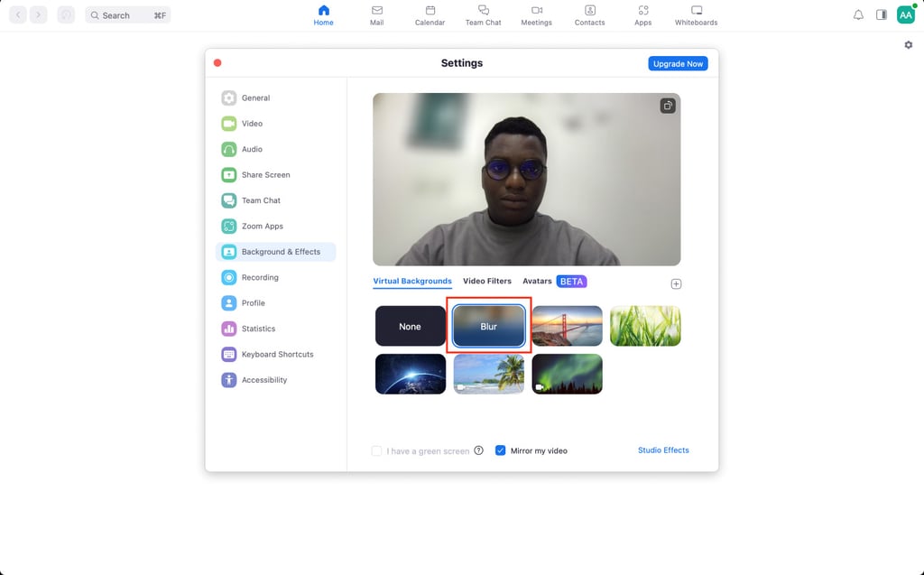Viewport: 924px width, 575px height.
Task: Open Team Chat in top navigation
Action: 484,15
